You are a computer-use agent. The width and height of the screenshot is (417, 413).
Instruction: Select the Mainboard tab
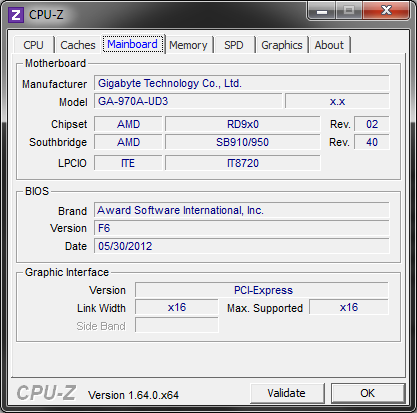133,44
